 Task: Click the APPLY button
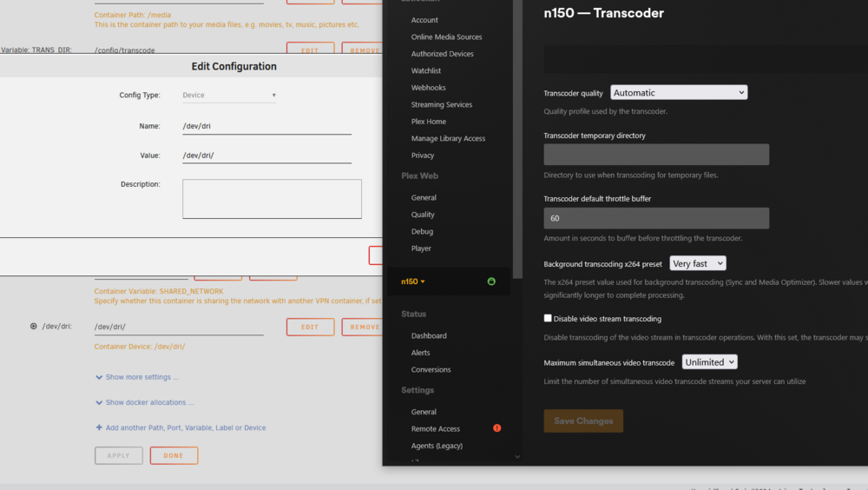click(118, 455)
